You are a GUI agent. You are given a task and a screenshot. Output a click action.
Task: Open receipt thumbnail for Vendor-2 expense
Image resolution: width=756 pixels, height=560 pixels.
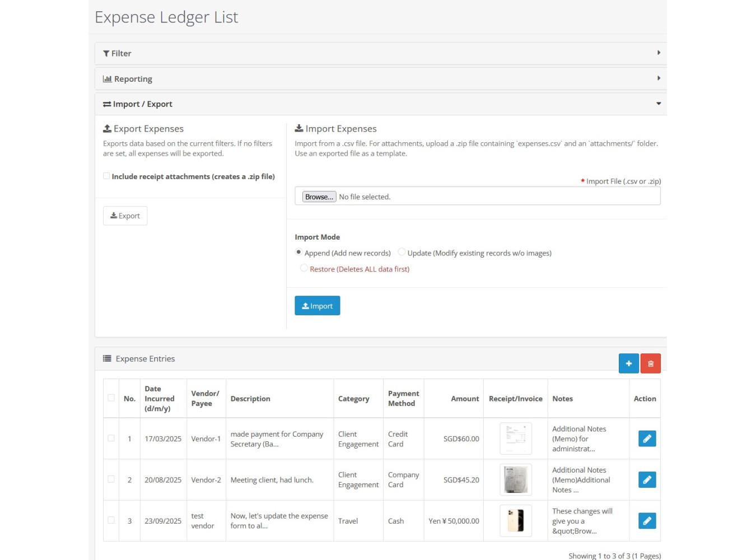pos(515,479)
